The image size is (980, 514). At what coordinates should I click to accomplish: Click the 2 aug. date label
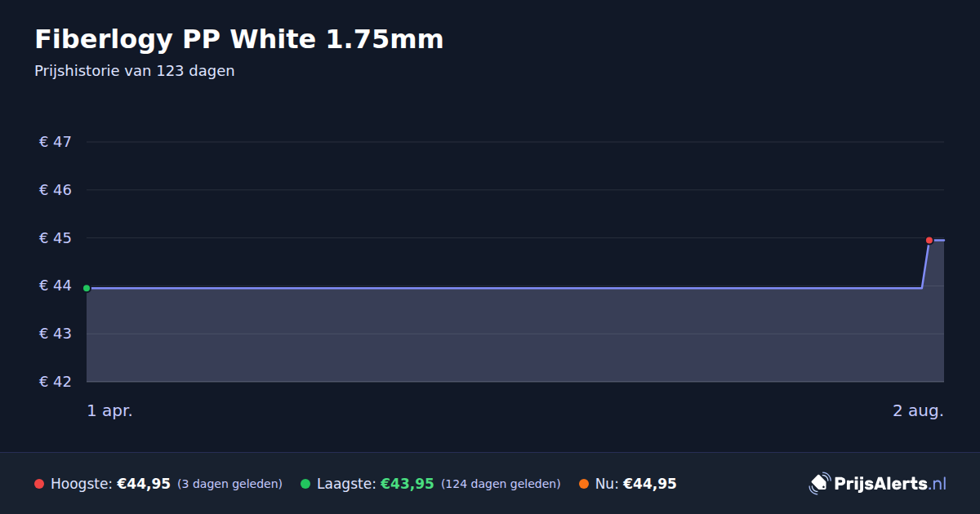[918, 411]
